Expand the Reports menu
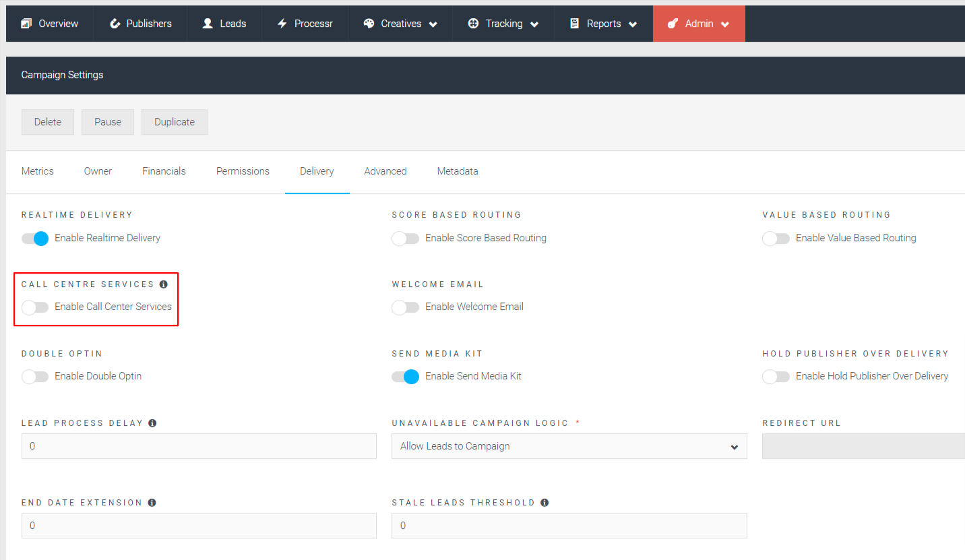This screenshot has width=965, height=560. coord(603,23)
